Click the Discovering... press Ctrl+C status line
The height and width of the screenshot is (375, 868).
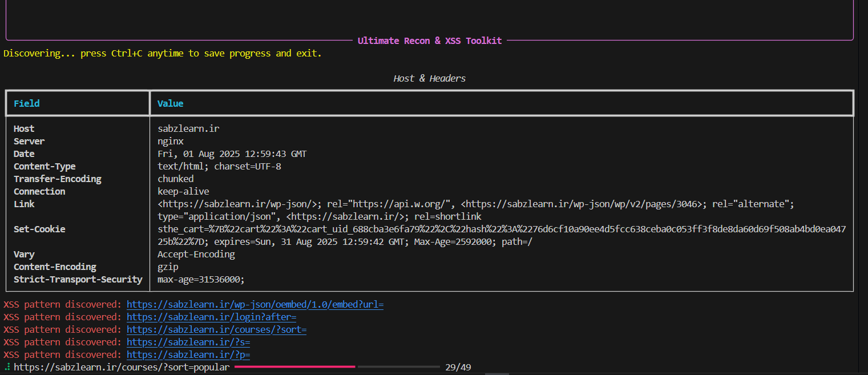click(x=163, y=54)
